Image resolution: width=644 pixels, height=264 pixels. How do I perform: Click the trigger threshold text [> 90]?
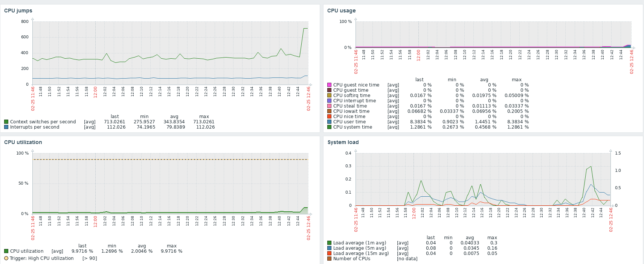(x=90, y=258)
